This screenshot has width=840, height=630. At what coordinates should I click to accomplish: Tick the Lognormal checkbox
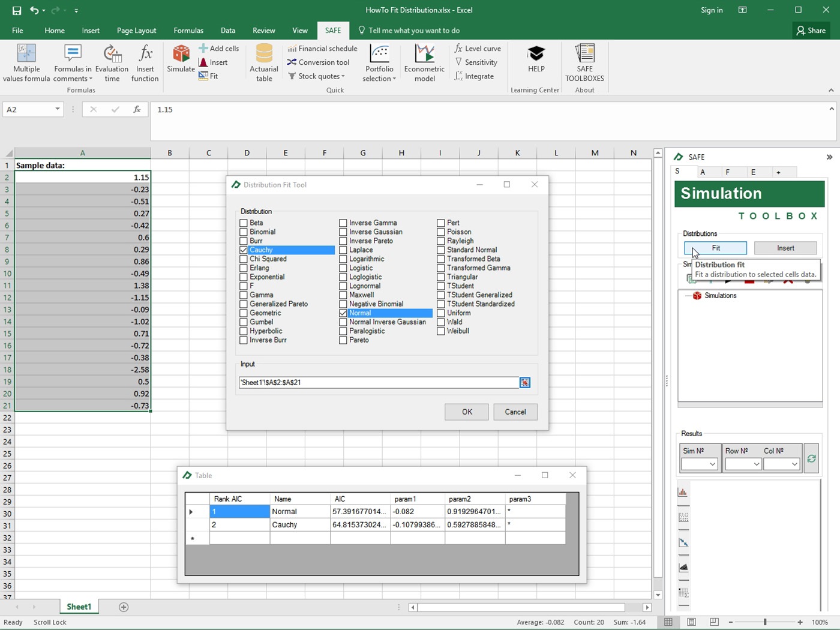point(343,286)
